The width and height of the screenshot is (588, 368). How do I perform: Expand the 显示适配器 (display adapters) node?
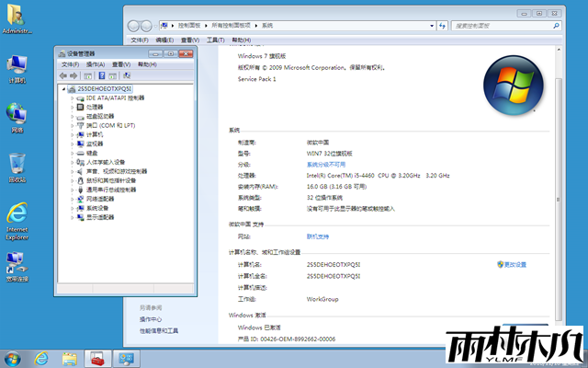(x=73, y=217)
